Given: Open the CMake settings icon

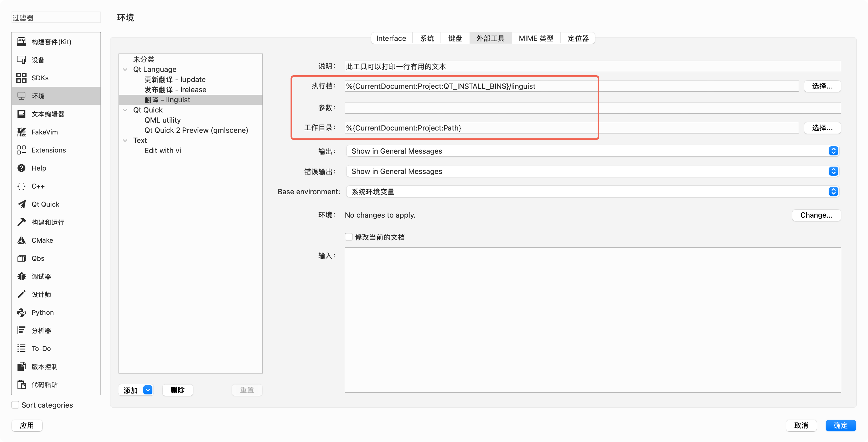Looking at the screenshot, I should tap(21, 240).
